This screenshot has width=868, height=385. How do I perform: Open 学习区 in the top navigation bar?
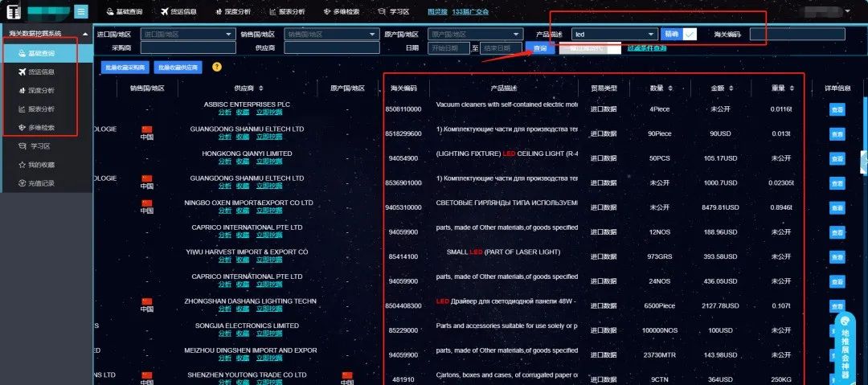[x=393, y=11]
